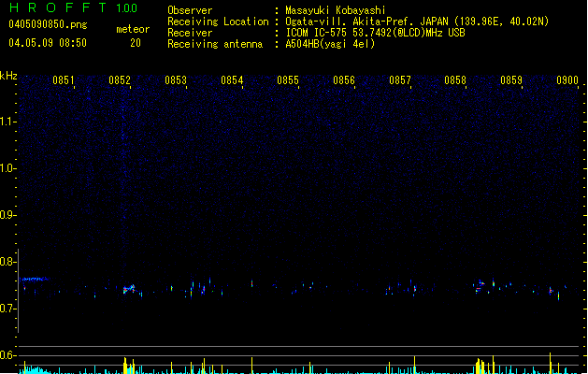The image size is (588, 374).
Task: Click time marker 0858
Action: 455,80
